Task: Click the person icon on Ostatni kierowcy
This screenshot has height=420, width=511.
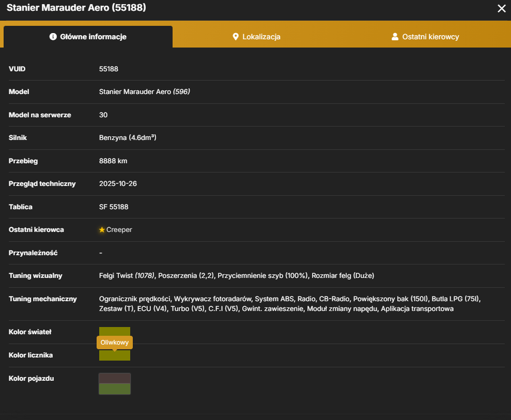Action: pos(394,36)
